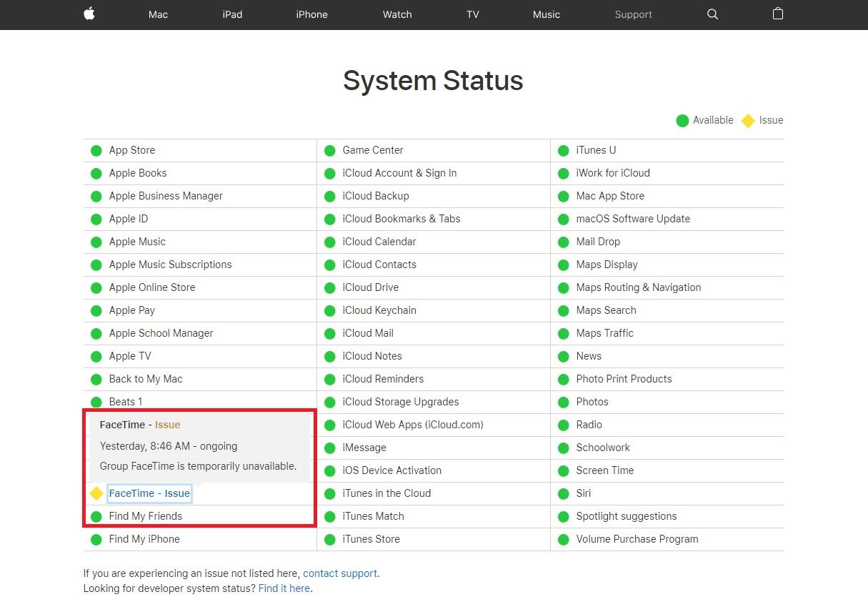Click the 'Apple Music Subscriptions' service name
The width and height of the screenshot is (868, 607).
click(171, 265)
